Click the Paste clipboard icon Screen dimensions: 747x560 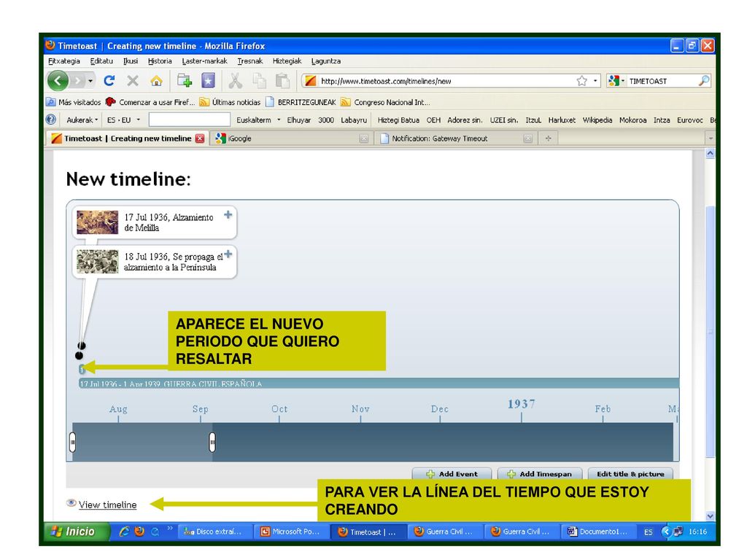[x=283, y=81]
